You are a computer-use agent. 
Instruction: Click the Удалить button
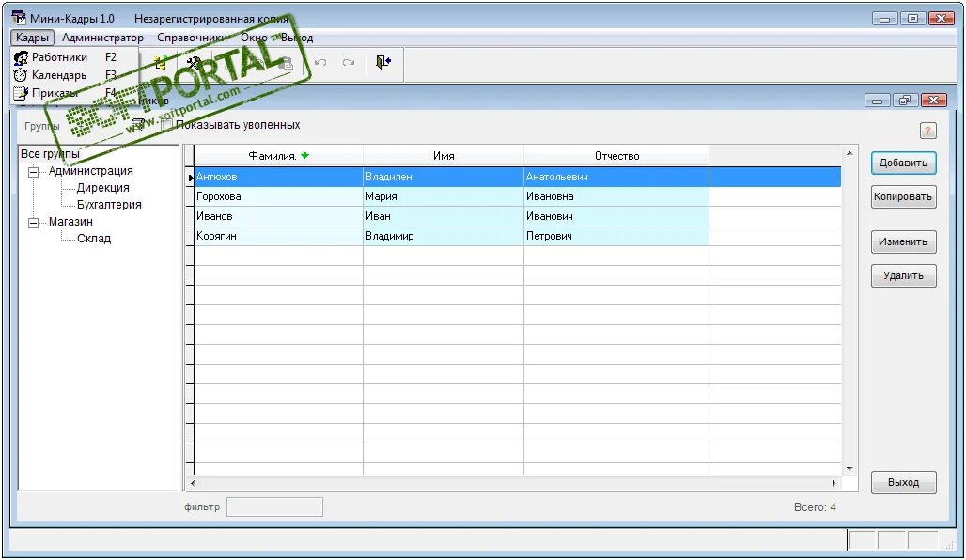(x=903, y=276)
